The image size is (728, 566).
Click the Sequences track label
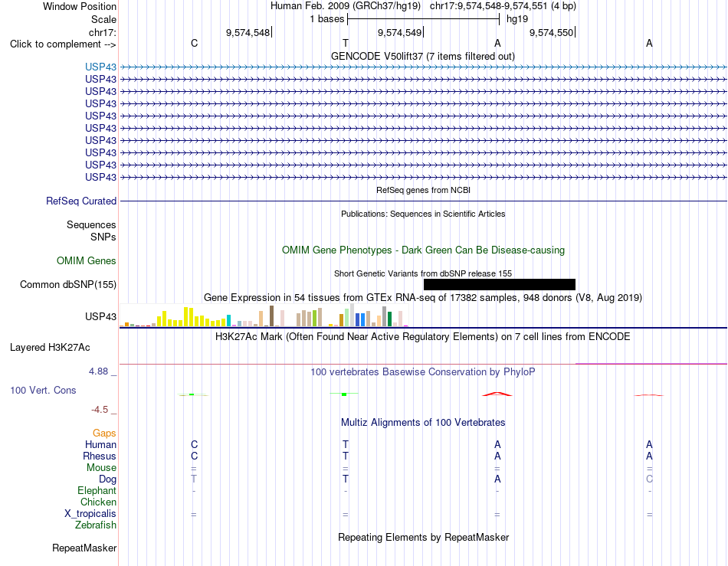coord(91,224)
